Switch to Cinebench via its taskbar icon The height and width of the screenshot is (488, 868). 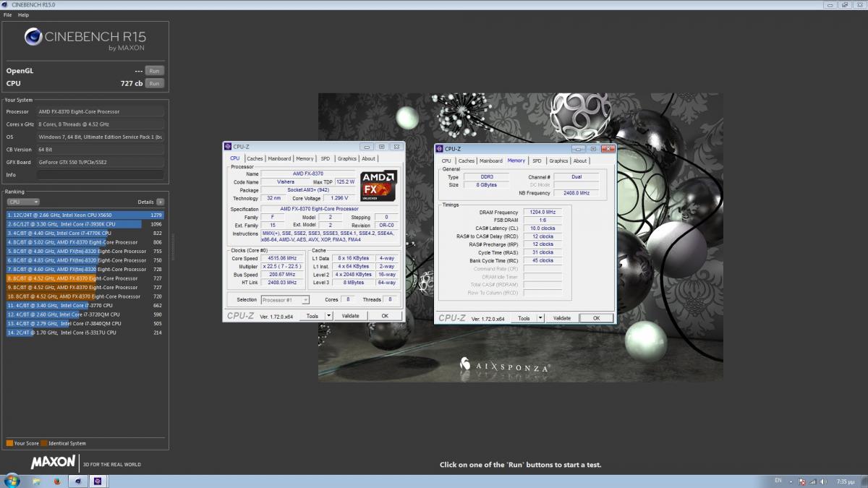point(77,481)
